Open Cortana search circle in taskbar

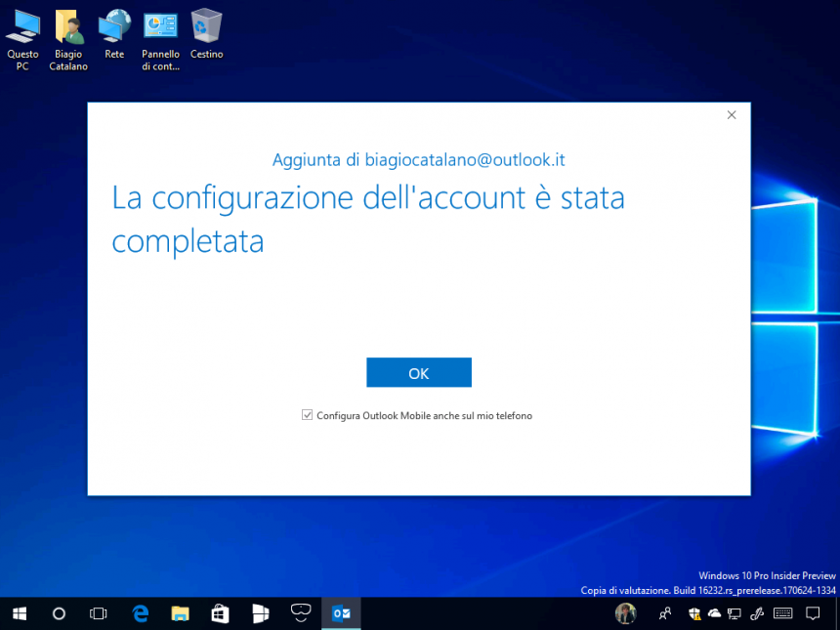(59, 613)
